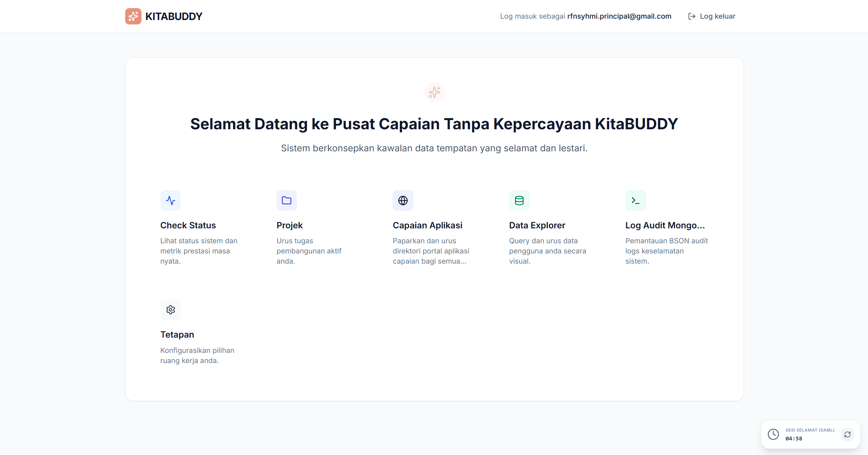Click the logout arrow icon
Viewport: 868px width, 455px height.
(x=692, y=16)
